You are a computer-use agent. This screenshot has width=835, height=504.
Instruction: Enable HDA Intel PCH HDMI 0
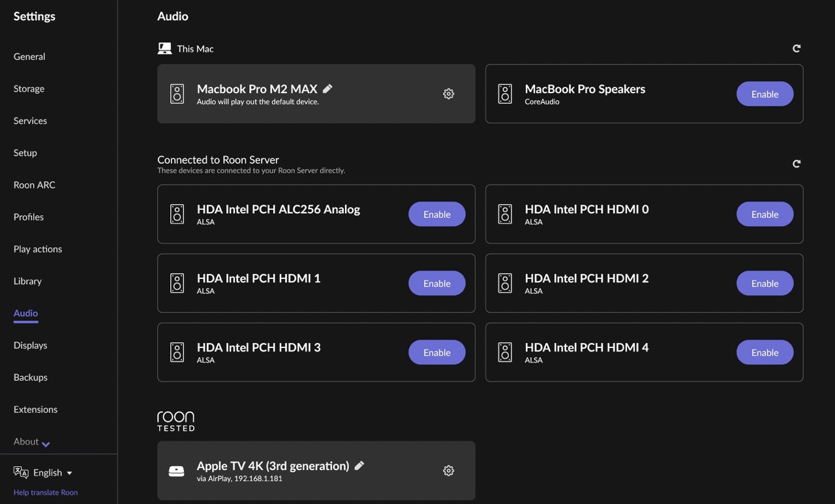click(x=765, y=214)
